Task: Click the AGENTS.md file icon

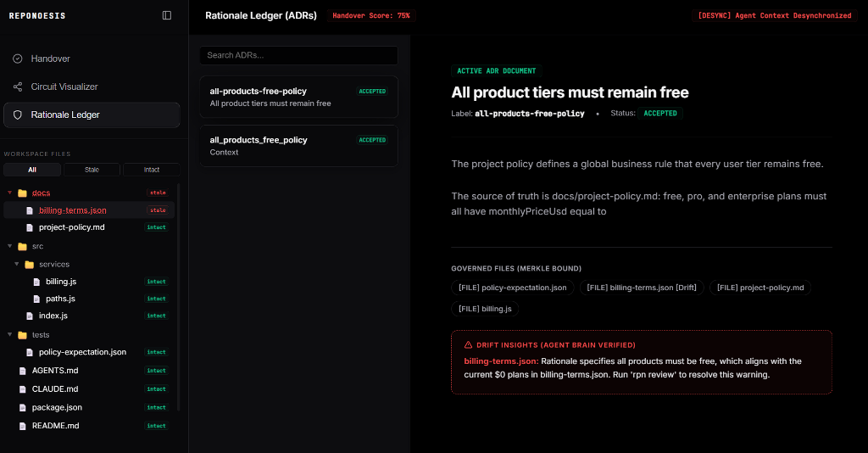Action: tap(23, 371)
